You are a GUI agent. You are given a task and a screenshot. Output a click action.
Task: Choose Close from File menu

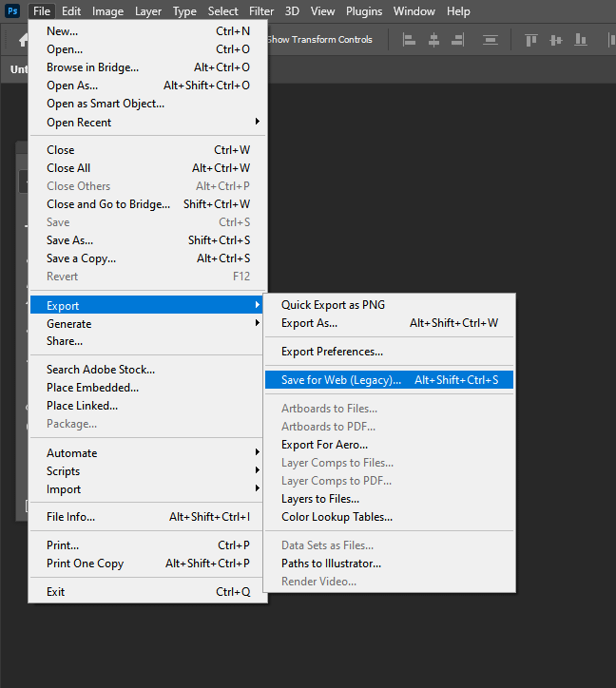148,149
